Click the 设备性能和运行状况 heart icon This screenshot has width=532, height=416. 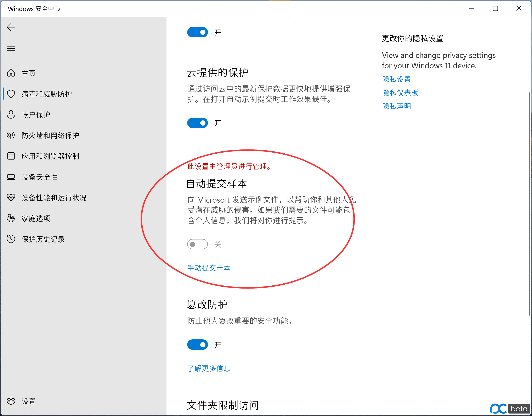coord(11,197)
